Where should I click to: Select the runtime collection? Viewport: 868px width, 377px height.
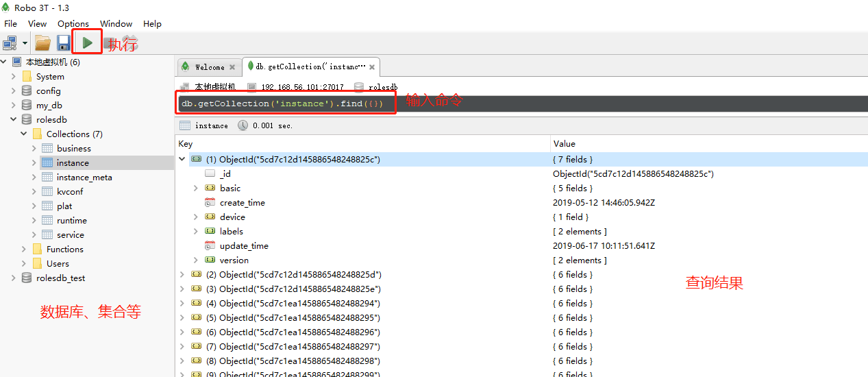72,220
